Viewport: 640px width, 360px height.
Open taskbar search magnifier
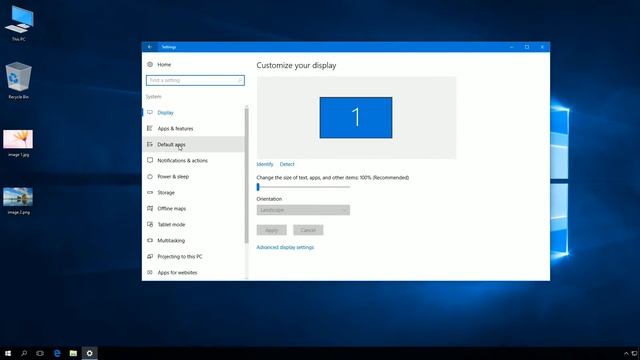click(x=24, y=353)
